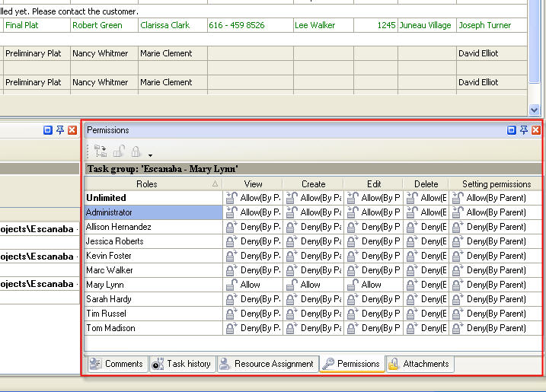The height and width of the screenshot is (392, 546).
Task: Go to the Attachments tab
Action: (x=420, y=364)
